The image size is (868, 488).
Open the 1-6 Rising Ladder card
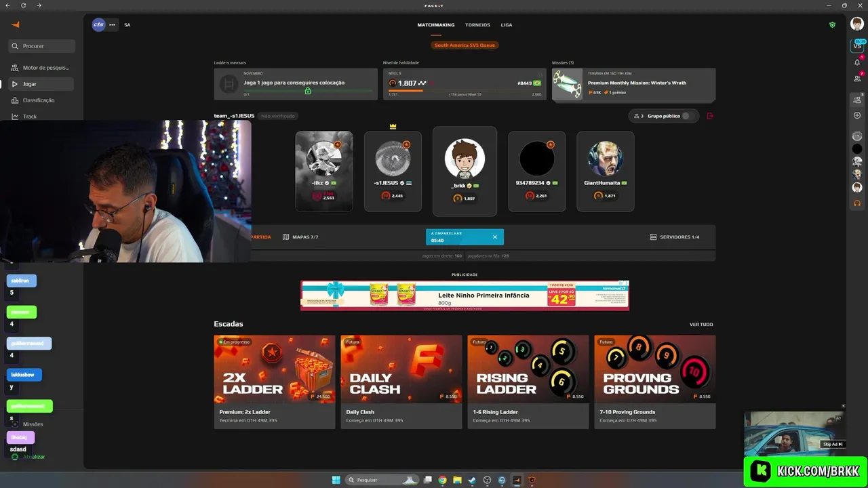[x=528, y=382]
